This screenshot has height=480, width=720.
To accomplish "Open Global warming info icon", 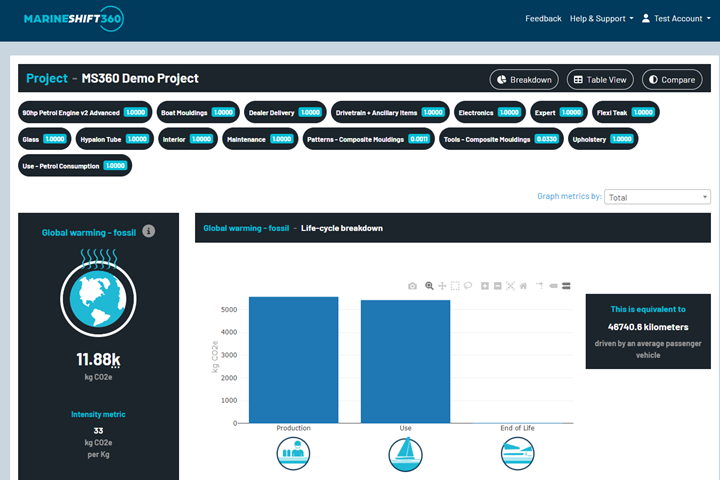I will [148, 231].
